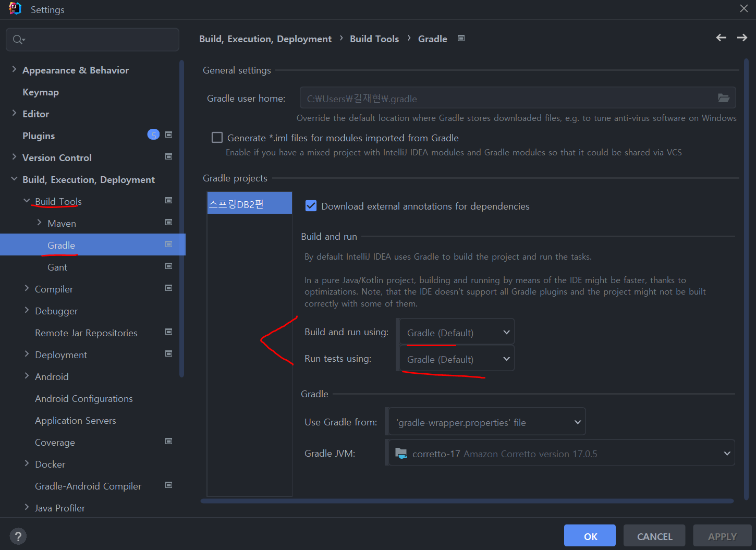
Task: Collapse the Build Tools node
Action: [27, 201]
